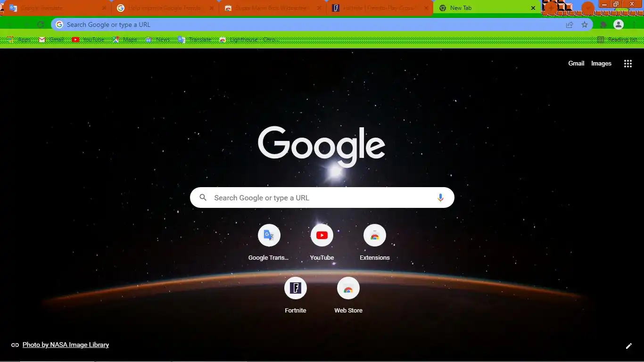Screen dimensions: 644x362
Task: Open the share this page icon
Action: pos(570,25)
